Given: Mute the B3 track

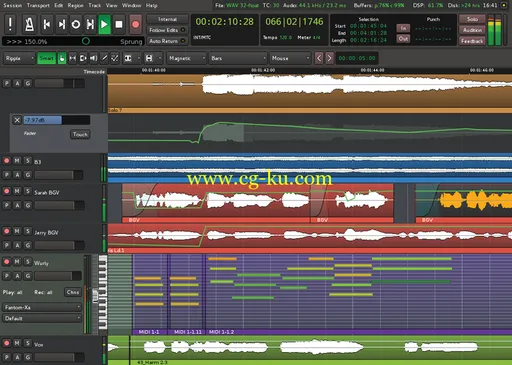Looking at the screenshot, I should coord(17,161).
